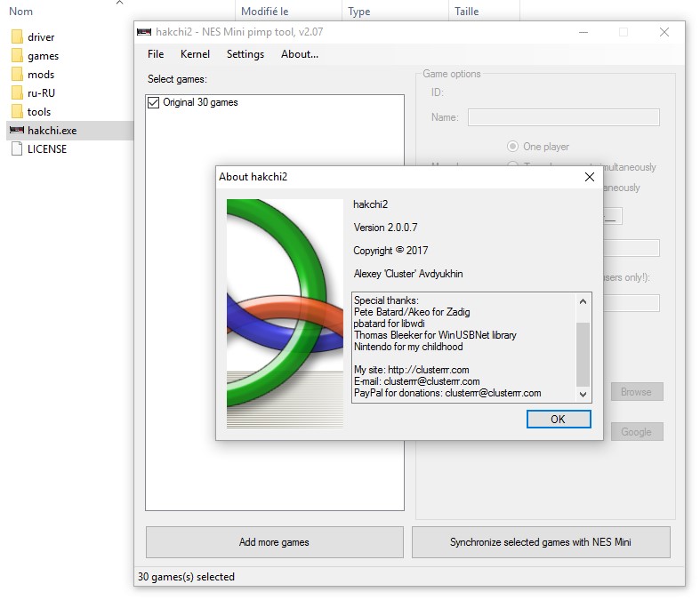Image resolution: width=700 pixels, height=616 pixels.
Task: Click Synchronize selected games with NES Mini
Action: [541, 542]
